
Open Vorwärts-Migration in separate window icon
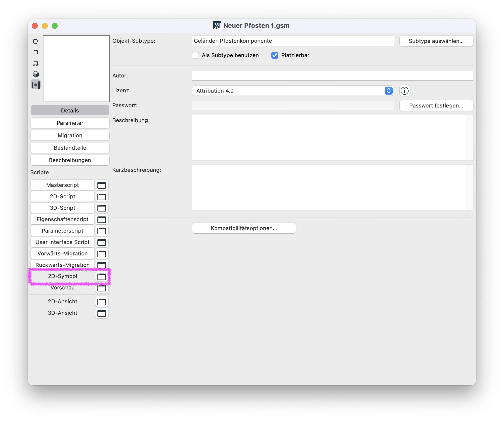[x=102, y=254]
